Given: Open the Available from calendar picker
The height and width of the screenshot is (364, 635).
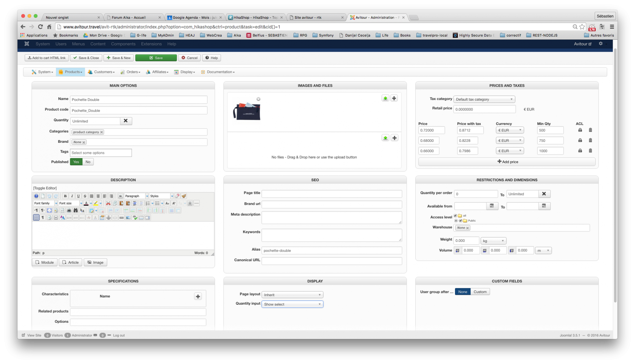Looking at the screenshot, I should (491, 206).
